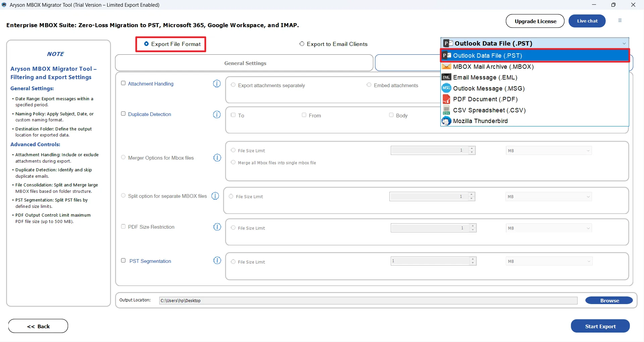The width and height of the screenshot is (644, 342).
Task: Go back with the << Back button
Action: click(38, 326)
